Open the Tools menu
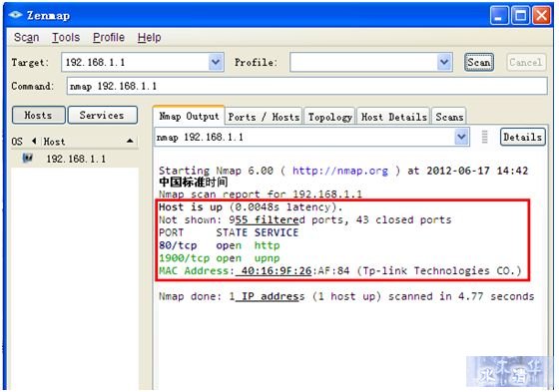Viewport: 559px width, 392px height. [66, 38]
